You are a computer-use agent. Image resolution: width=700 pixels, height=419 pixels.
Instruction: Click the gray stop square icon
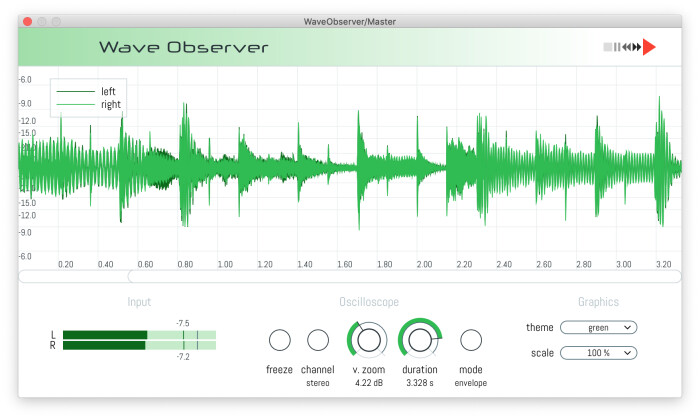click(607, 47)
